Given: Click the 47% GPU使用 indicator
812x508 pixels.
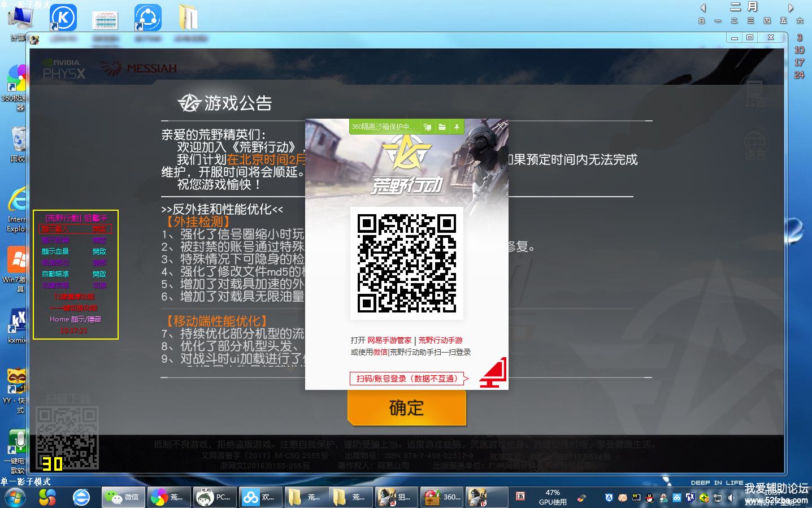Looking at the screenshot, I should (553, 497).
